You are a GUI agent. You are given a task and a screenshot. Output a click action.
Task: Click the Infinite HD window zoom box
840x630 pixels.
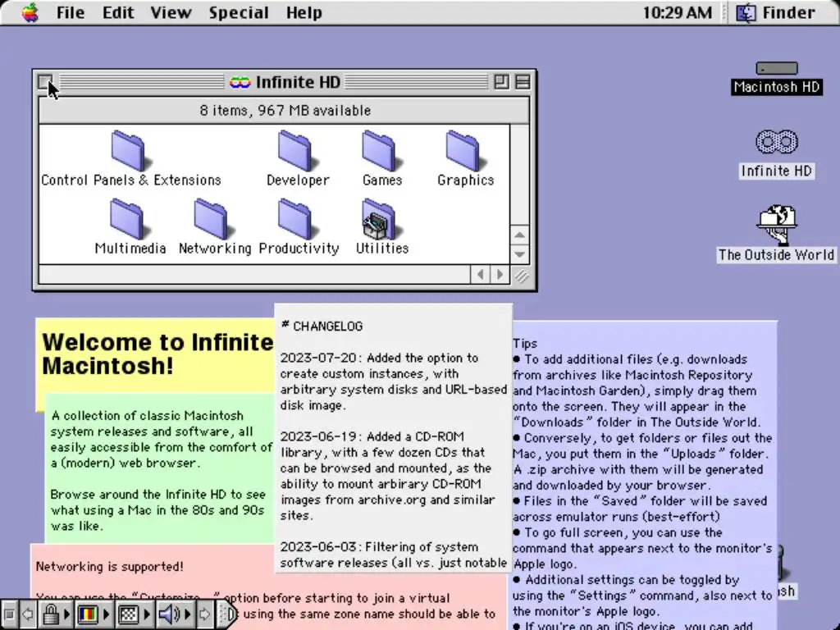coord(501,82)
